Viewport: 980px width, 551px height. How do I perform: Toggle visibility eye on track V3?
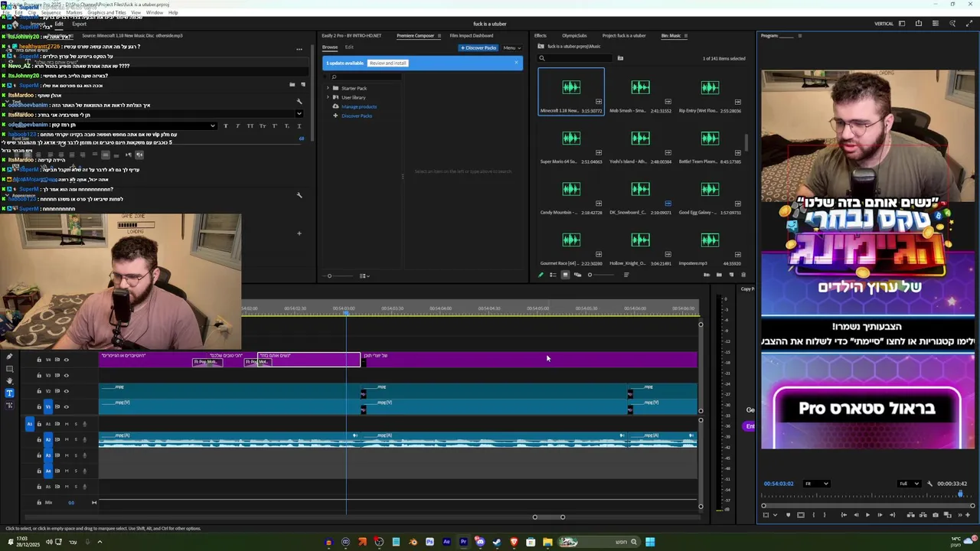coord(67,375)
